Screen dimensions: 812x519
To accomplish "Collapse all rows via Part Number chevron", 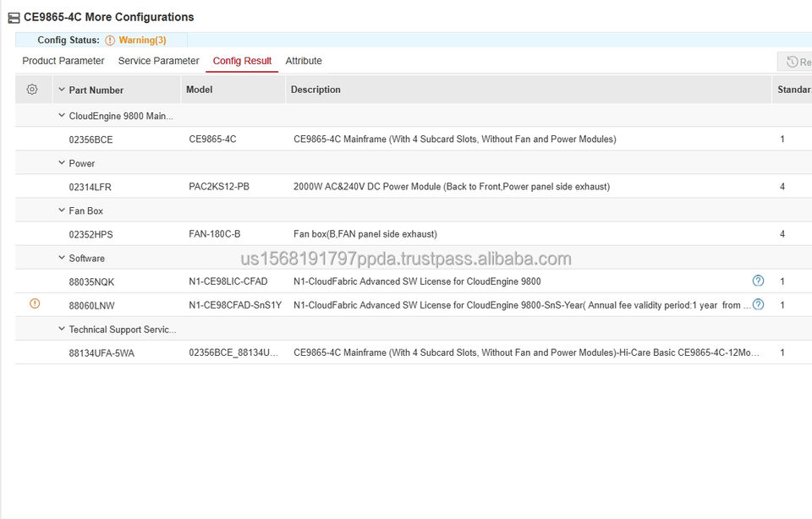I will 62,90.
